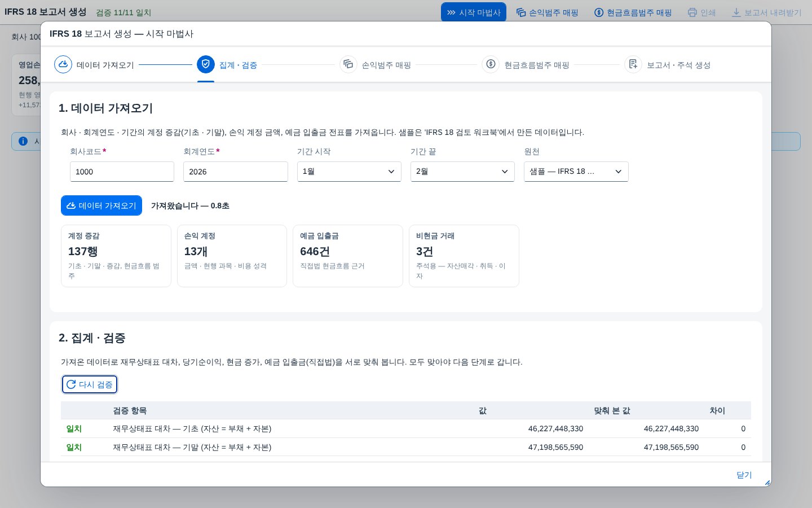Screen dimensions: 812x508
Task: Open 현금흐름범주 매핑 from the background page toolbar
Action: click(633, 12)
